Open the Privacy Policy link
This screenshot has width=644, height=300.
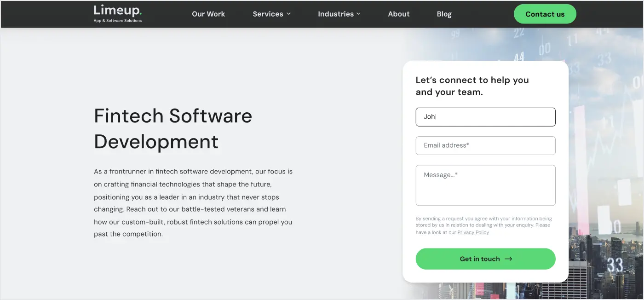click(x=473, y=233)
